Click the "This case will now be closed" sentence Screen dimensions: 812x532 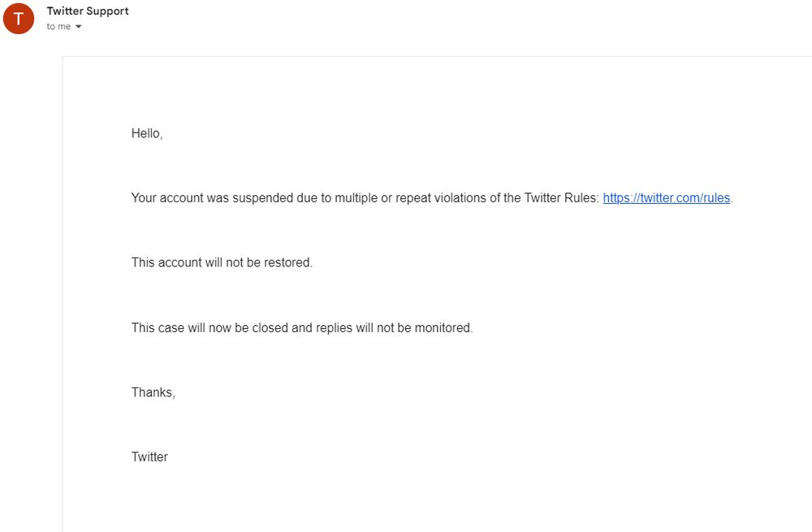[301, 328]
